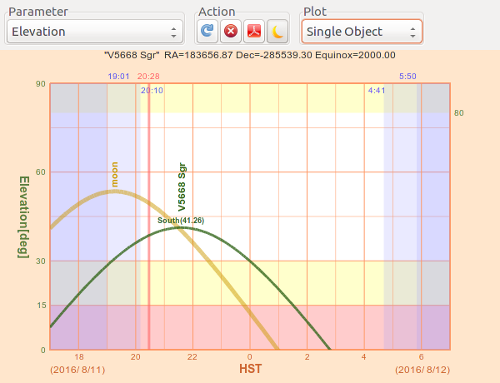Click the 90 elevation axis tick
Image resolution: width=500 pixels, height=383 pixels.
pos(41,84)
